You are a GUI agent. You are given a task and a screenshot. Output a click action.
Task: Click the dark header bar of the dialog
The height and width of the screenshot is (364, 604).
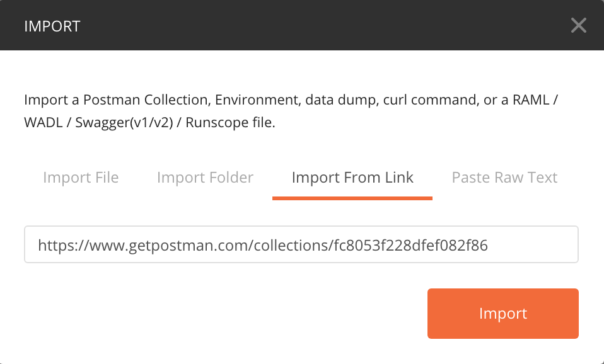tap(302, 25)
